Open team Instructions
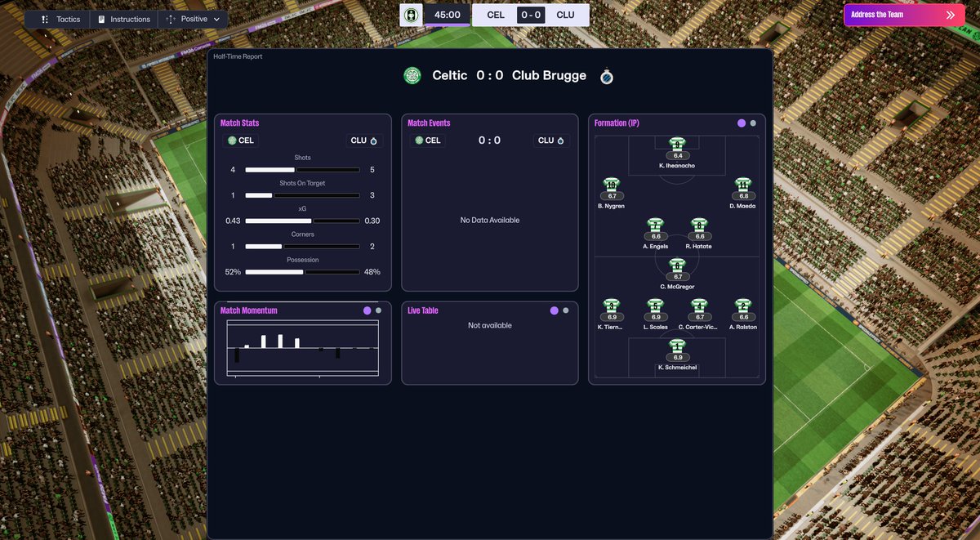 (124, 19)
